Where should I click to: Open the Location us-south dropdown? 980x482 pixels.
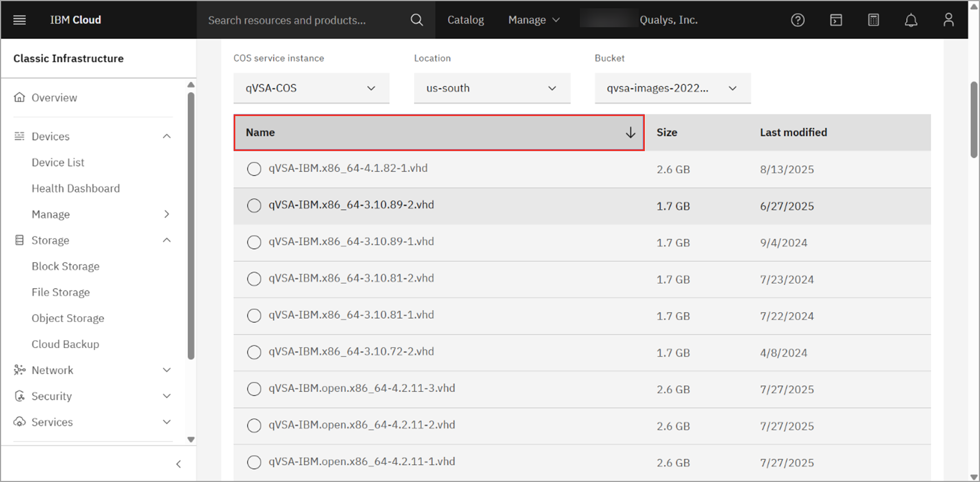(492, 88)
